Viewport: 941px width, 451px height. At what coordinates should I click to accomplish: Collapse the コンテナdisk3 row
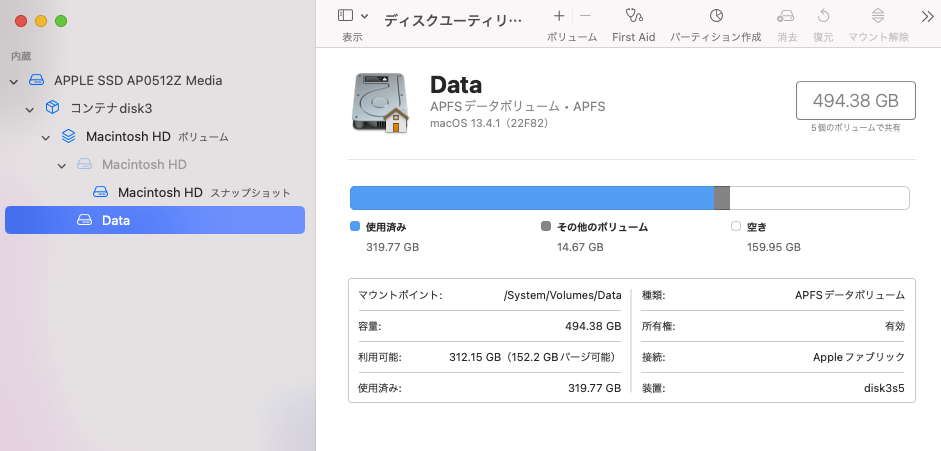click(x=29, y=109)
